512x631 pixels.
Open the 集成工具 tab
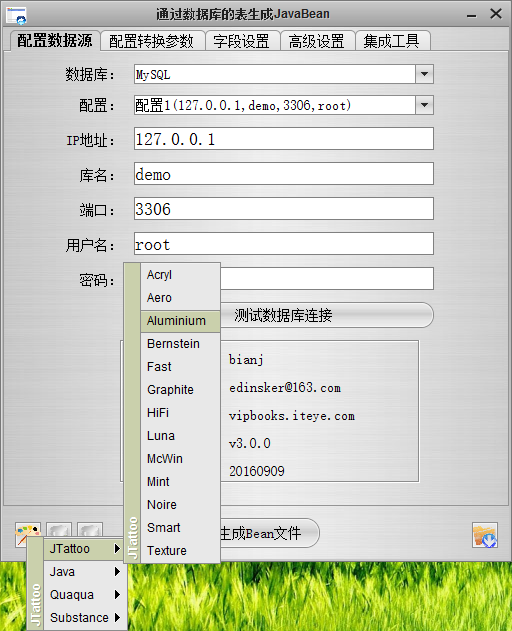392,41
